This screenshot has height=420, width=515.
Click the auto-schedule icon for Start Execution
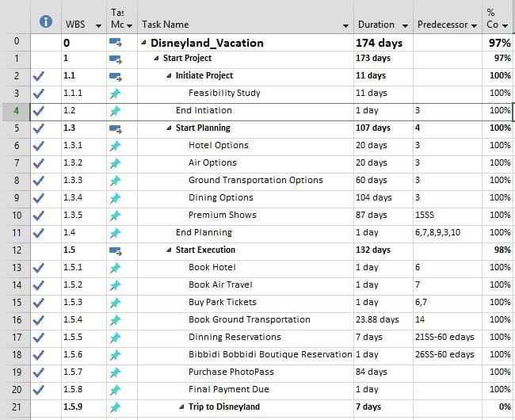116,250
